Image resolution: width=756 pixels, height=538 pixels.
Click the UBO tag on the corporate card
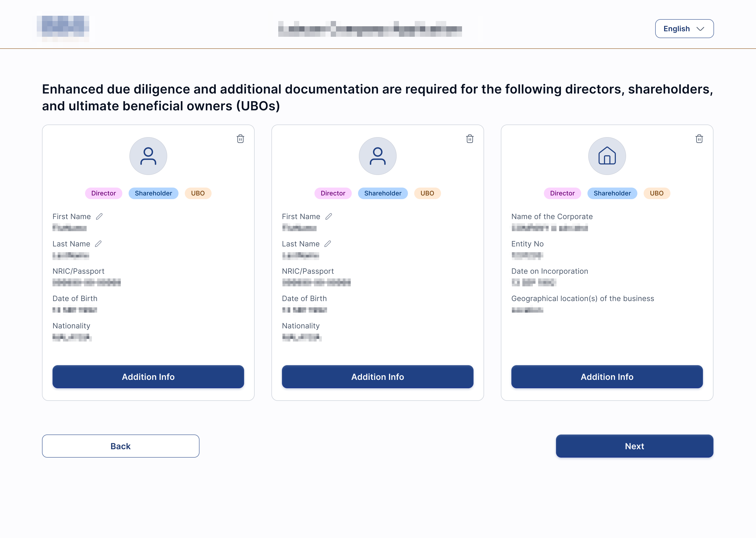click(x=656, y=193)
